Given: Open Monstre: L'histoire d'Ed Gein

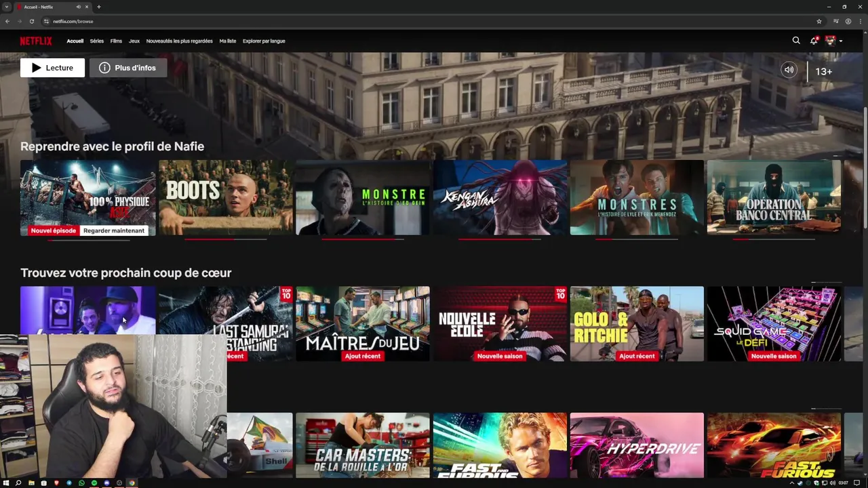Looking at the screenshot, I should tap(363, 197).
